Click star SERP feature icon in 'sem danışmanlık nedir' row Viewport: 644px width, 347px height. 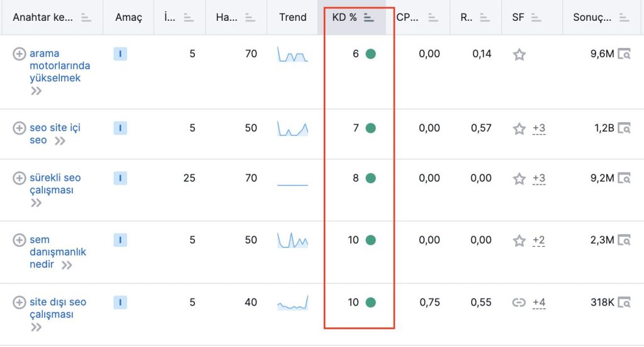pyautogui.click(x=519, y=241)
